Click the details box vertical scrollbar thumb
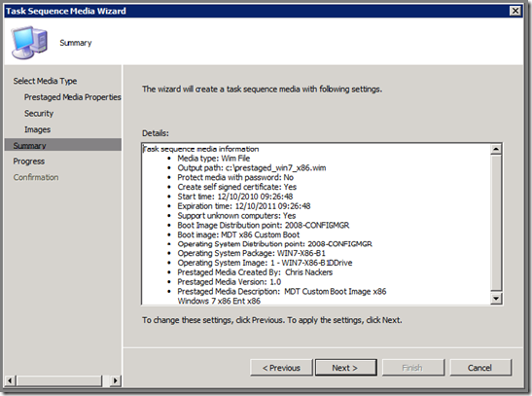Screen dimensions: 532x396 click(496, 222)
